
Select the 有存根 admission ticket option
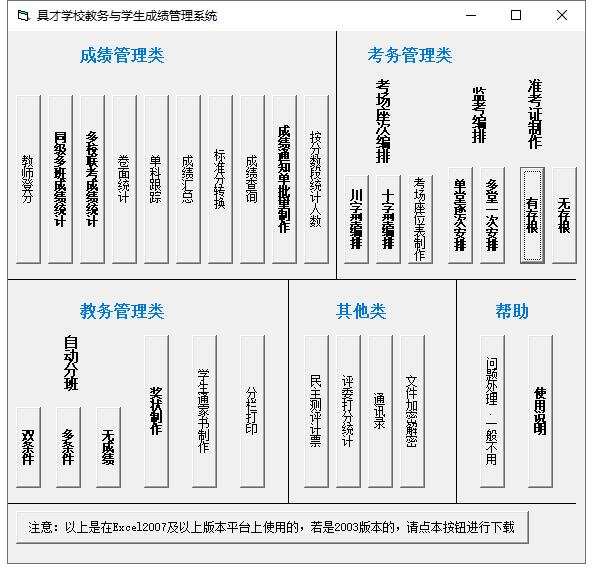point(532,215)
